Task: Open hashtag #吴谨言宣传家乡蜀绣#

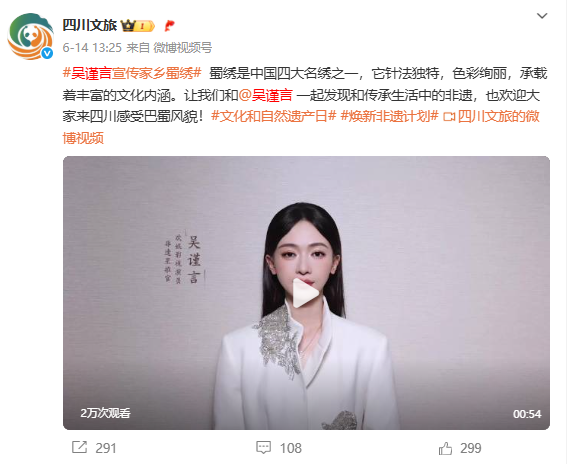Action: [x=132, y=73]
